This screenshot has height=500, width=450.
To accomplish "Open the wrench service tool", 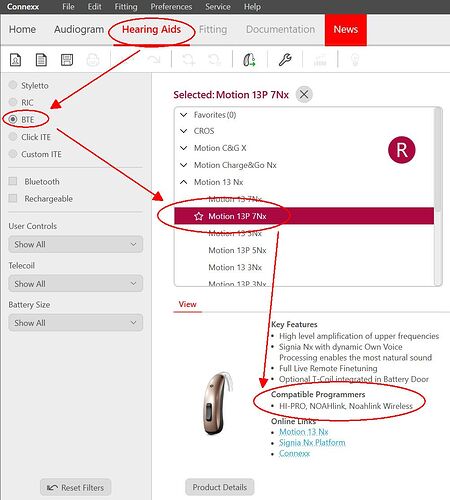I will point(285,60).
